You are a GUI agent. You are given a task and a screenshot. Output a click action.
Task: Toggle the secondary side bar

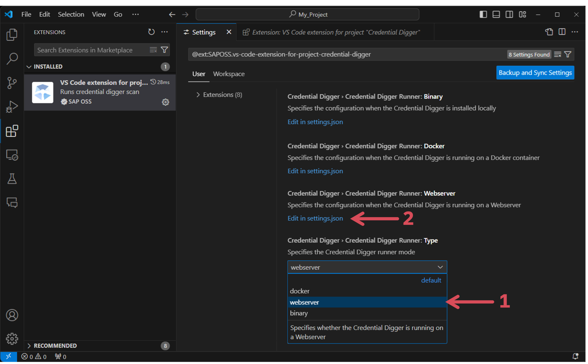coord(509,14)
